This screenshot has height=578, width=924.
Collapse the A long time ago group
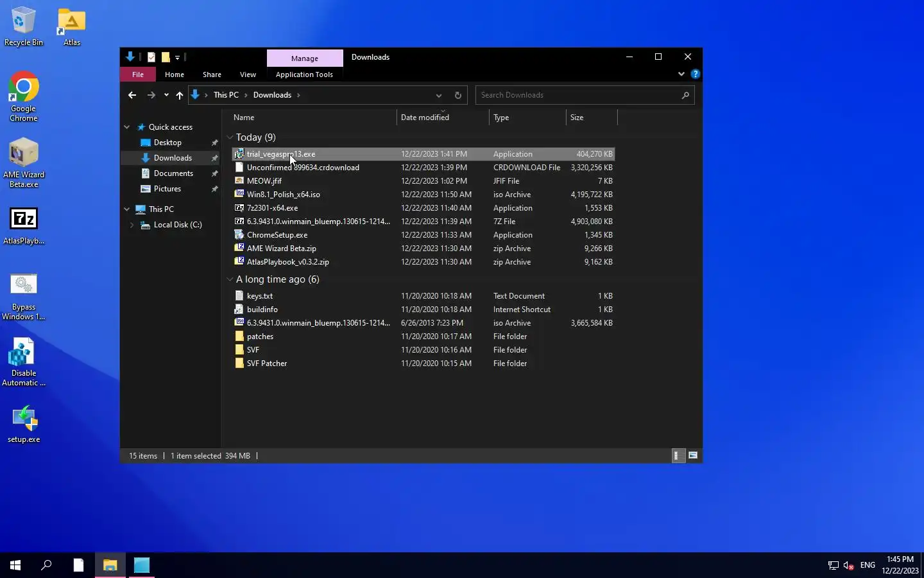coord(230,279)
